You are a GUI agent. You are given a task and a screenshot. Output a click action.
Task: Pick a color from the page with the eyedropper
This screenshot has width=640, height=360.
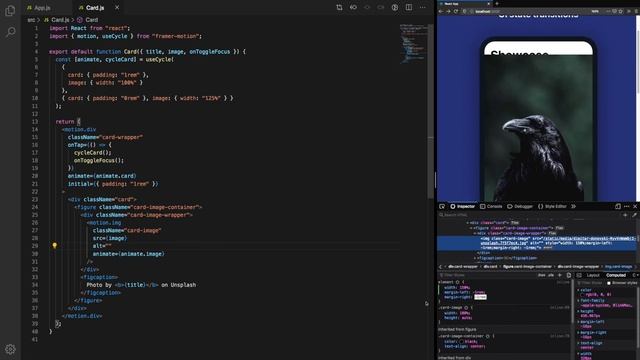634,215
